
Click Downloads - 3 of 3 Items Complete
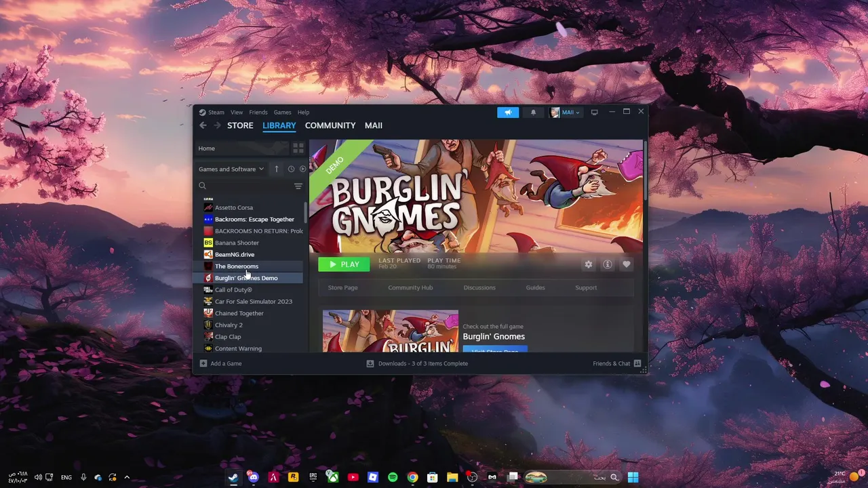[x=423, y=363]
